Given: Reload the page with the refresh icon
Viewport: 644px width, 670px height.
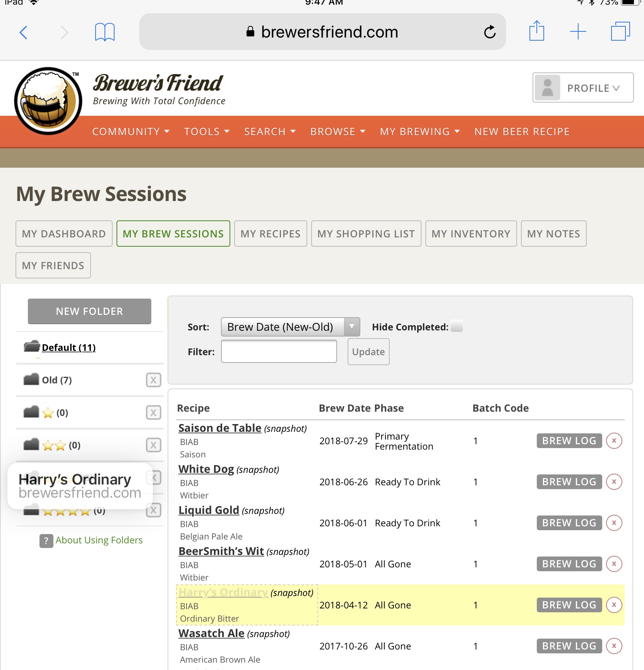Looking at the screenshot, I should tap(490, 32).
